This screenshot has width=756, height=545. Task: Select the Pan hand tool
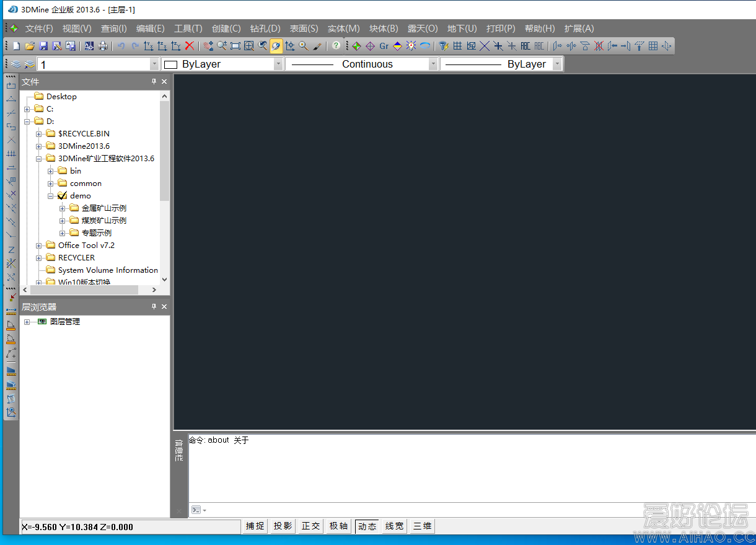pos(208,46)
